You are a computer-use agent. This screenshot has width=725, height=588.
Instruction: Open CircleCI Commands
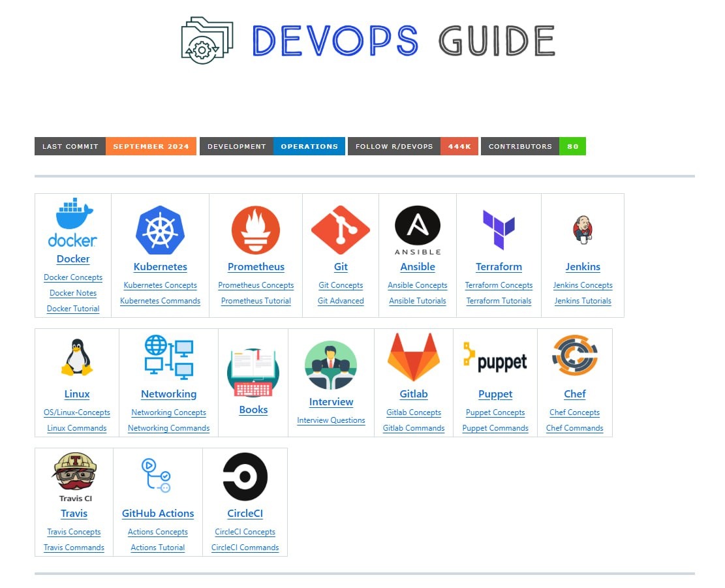point(245,548)
